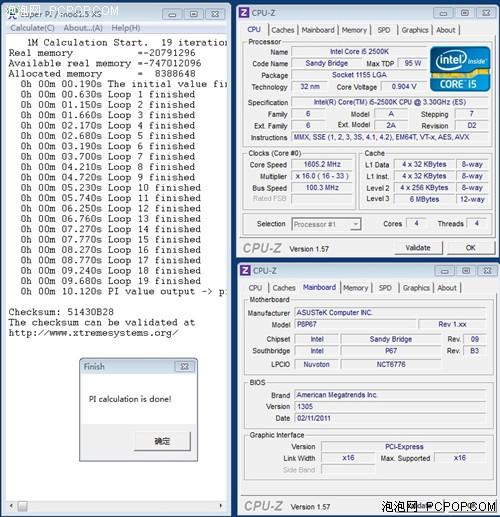Switch to Mainboard tab in top CPU-Z window

pos(318,30)
